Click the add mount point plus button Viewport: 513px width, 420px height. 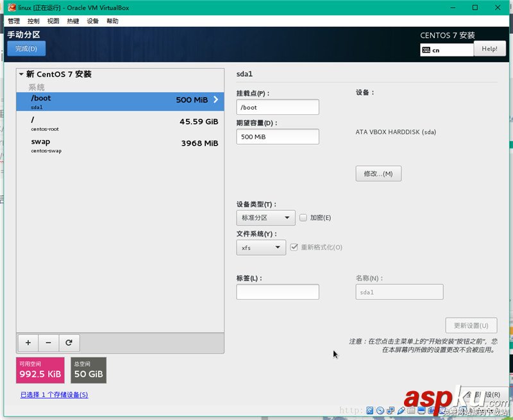pyautogui.click(x=28, y=343)
